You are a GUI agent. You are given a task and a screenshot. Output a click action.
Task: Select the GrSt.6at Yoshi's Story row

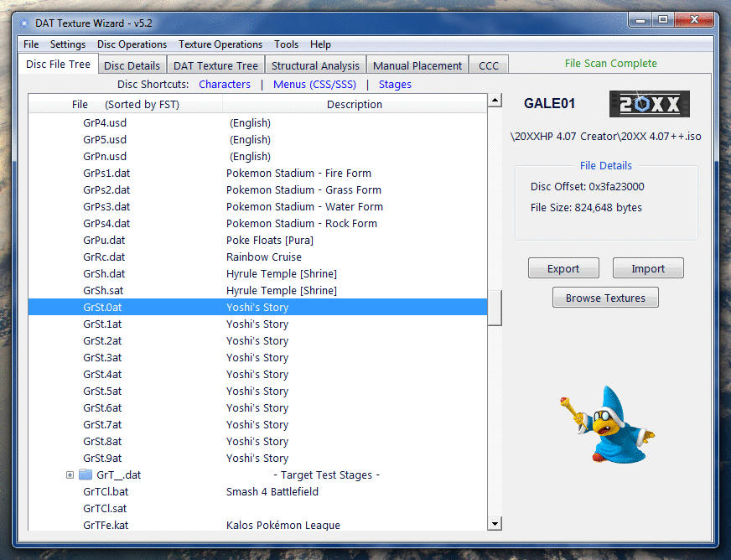tap(258, 408)
